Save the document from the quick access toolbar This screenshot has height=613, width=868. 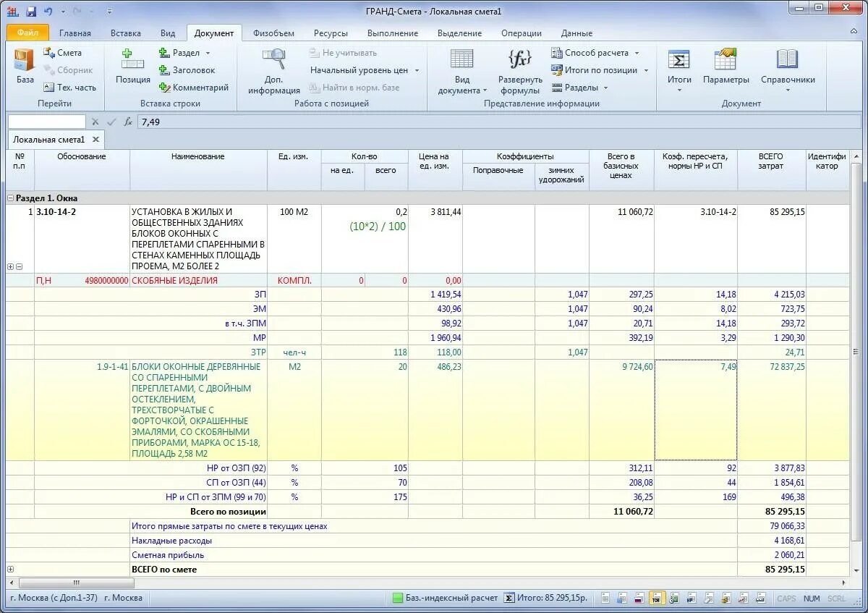tap(31, 12)
